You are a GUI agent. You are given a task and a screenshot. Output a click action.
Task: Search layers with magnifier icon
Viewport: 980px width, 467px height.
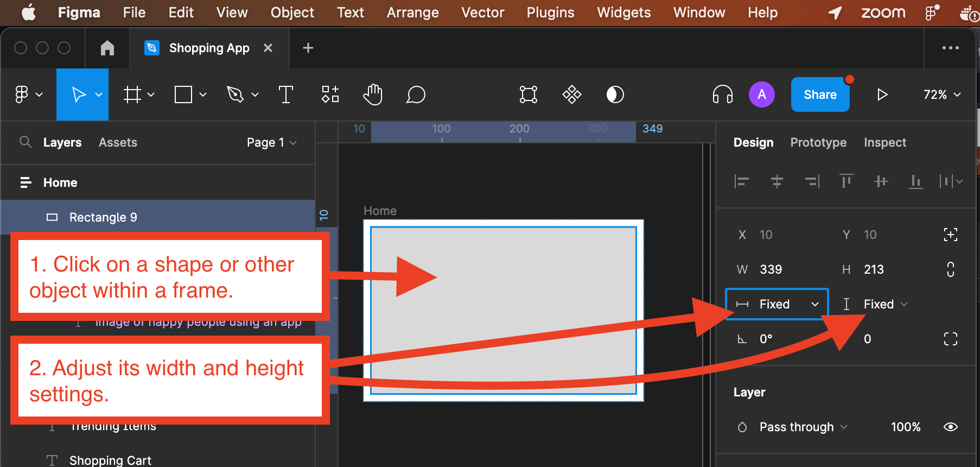click(x=25, y=142)
